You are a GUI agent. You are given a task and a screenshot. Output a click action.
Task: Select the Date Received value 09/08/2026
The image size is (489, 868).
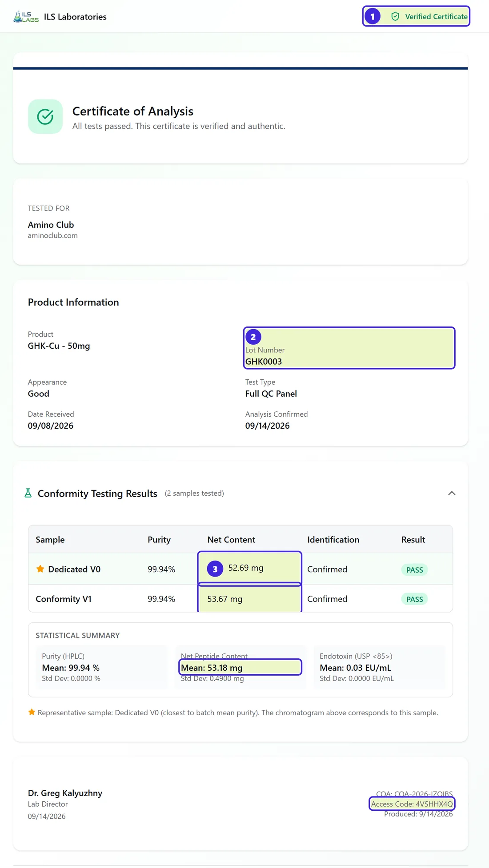click(51, 426)
